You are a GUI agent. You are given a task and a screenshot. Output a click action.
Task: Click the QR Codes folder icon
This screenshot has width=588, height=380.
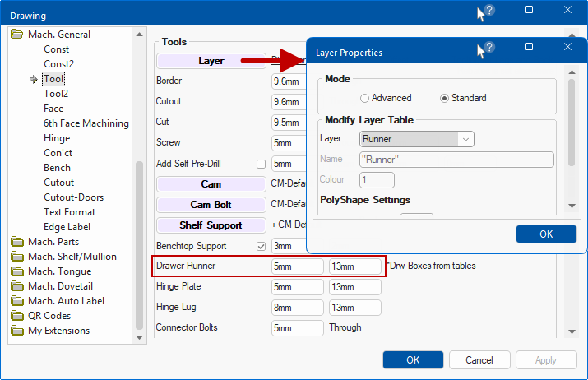click(x=17, y=316)
